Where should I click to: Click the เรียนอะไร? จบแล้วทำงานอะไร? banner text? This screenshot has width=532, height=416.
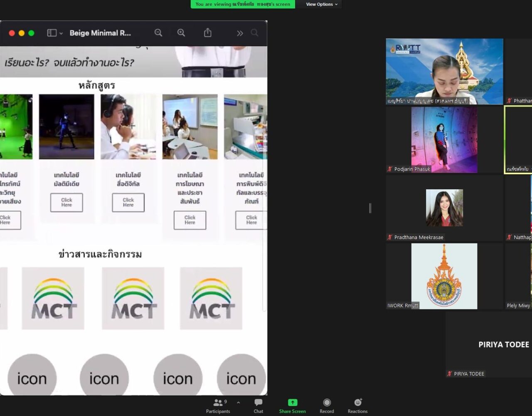(x=69, y=62)
